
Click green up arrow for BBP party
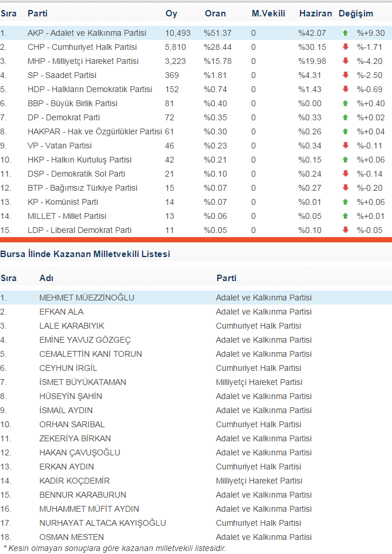tap(346, 104)
